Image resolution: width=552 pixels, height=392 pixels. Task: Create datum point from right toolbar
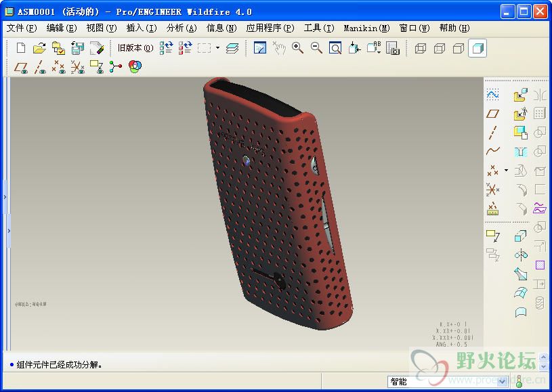click(x=493, y=171)
